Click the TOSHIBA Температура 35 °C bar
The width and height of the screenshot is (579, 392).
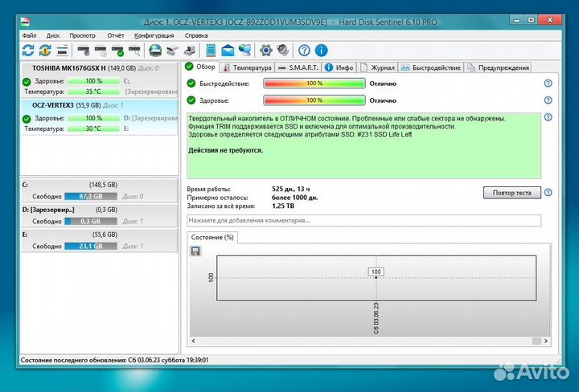click(93, 92)
